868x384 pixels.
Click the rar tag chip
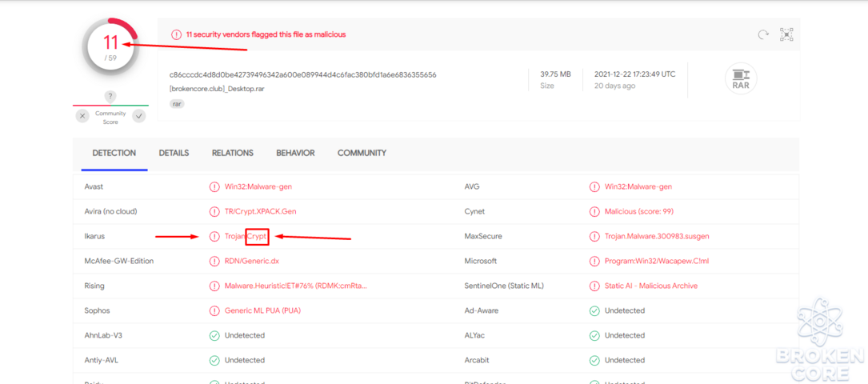(177, 103)
